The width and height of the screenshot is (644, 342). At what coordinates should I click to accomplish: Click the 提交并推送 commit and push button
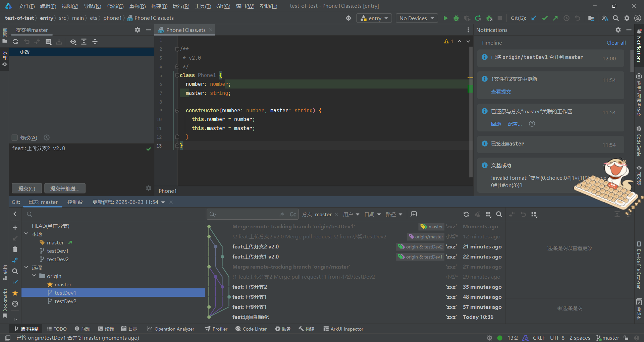coord(65,188)
